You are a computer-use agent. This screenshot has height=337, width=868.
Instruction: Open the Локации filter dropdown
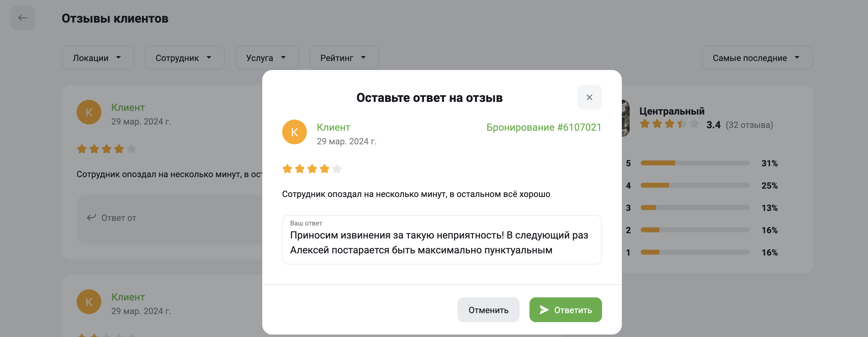(x=98, y=58)
